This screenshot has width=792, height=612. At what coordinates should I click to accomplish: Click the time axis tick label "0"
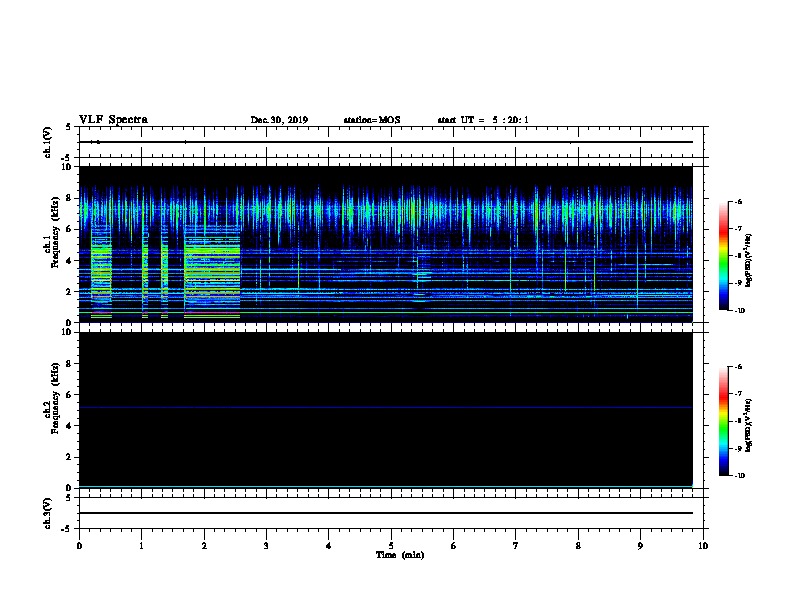pos(79,546)
